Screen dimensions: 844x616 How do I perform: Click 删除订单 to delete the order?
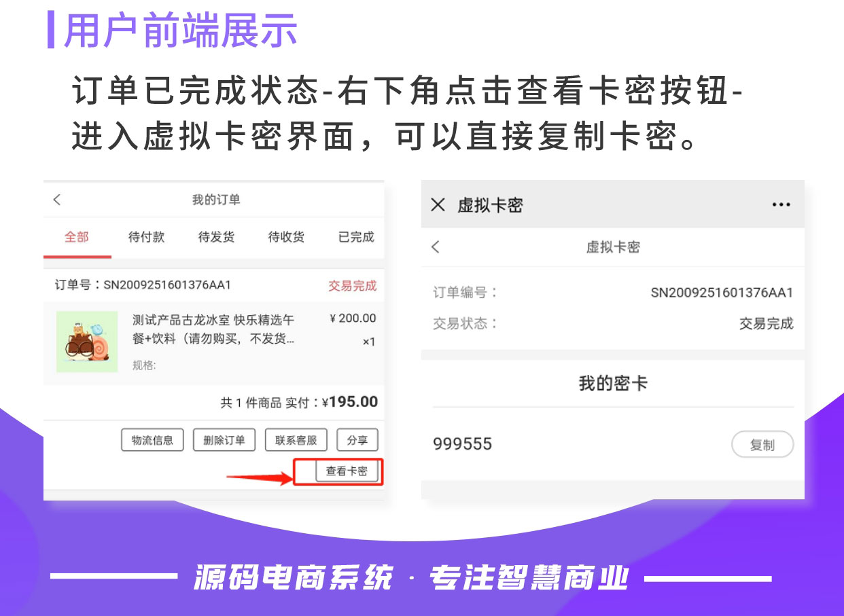coord(224,439)
